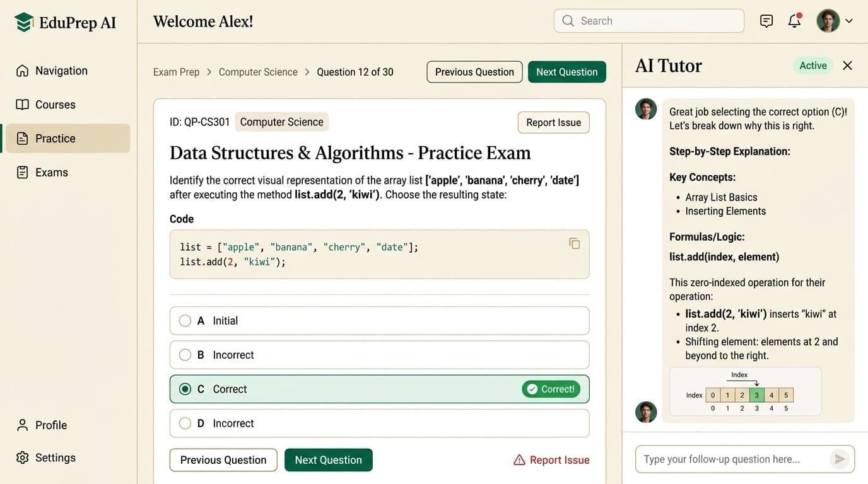Click Computer Science in the breadcrumb
This screenshot has width=868, height=484.
[x=258, y=72]
